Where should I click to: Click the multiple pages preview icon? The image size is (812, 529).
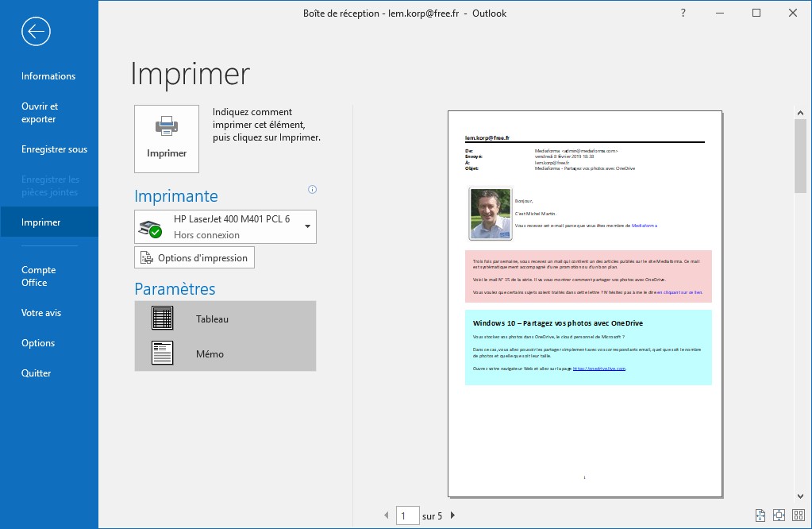797,515
